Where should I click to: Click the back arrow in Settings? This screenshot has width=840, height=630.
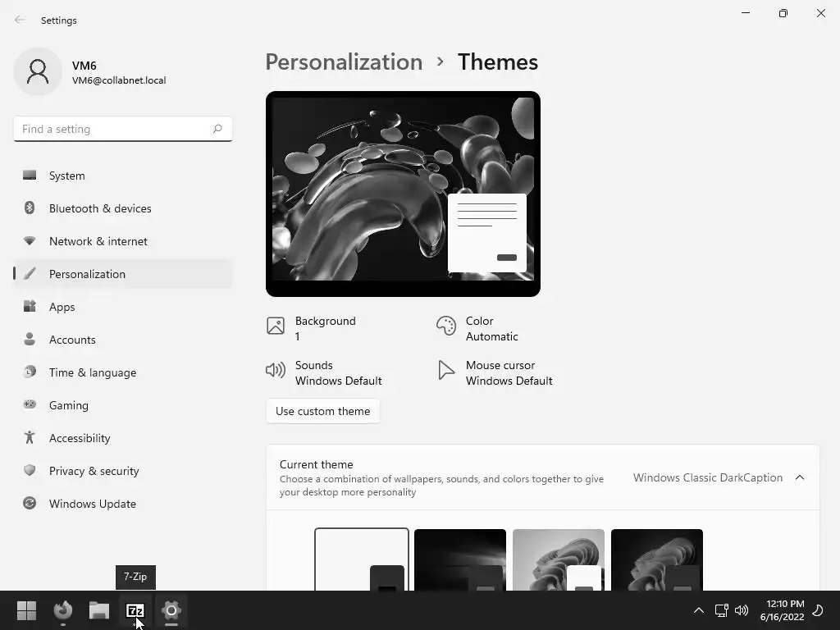pyautogui.click(x=20, y=20)
